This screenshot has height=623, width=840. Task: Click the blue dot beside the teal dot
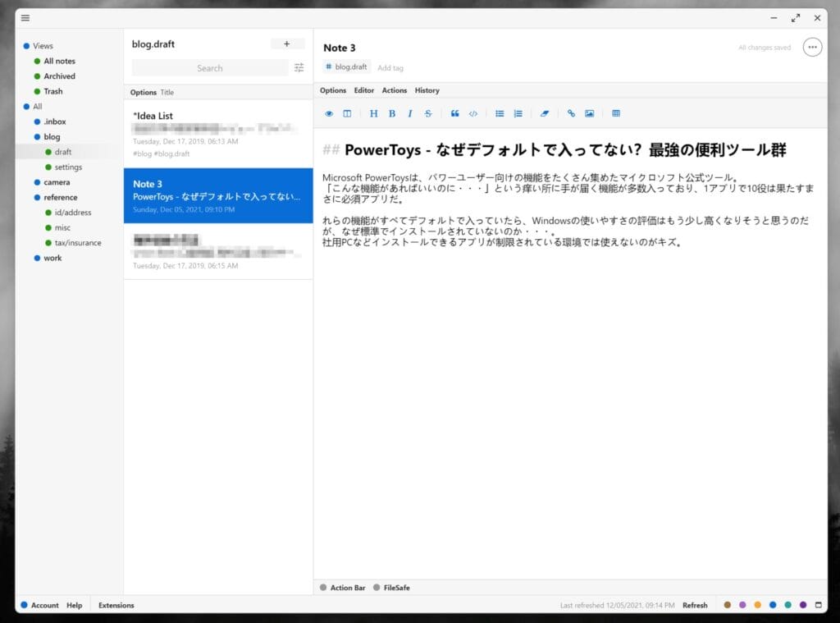[x=773, y=605]
